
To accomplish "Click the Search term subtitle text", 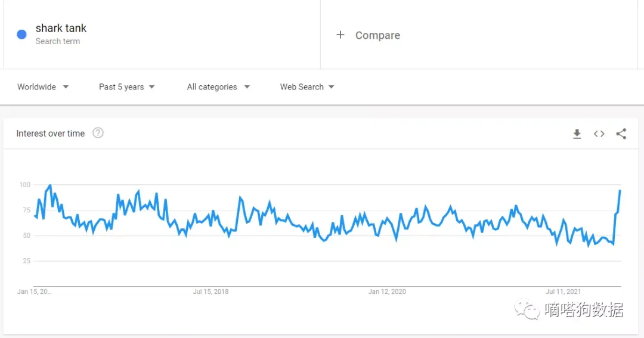I will 58,41.
